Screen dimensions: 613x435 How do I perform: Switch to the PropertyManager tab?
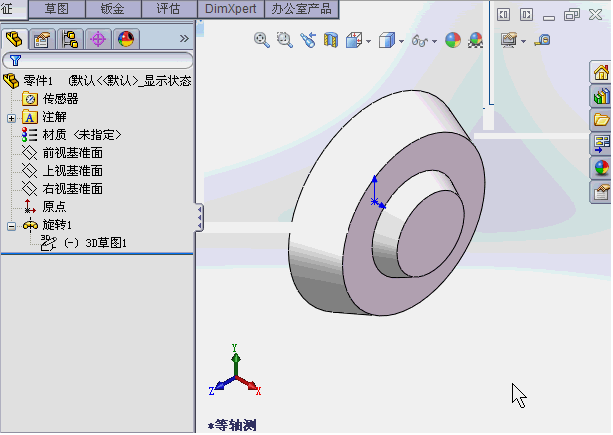coord(42,39)
